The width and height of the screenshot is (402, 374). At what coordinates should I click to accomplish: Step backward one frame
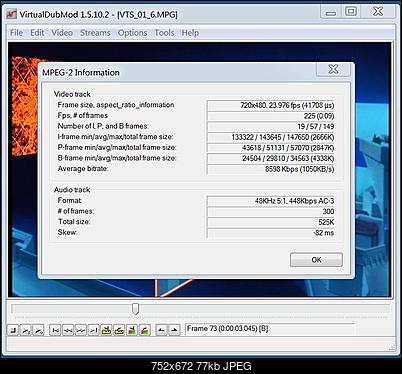click(68, 330)
